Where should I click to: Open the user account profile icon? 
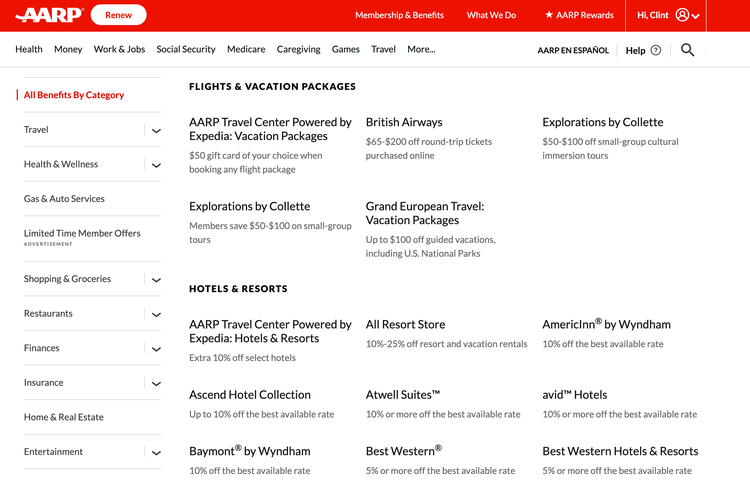tap(682, 15)
